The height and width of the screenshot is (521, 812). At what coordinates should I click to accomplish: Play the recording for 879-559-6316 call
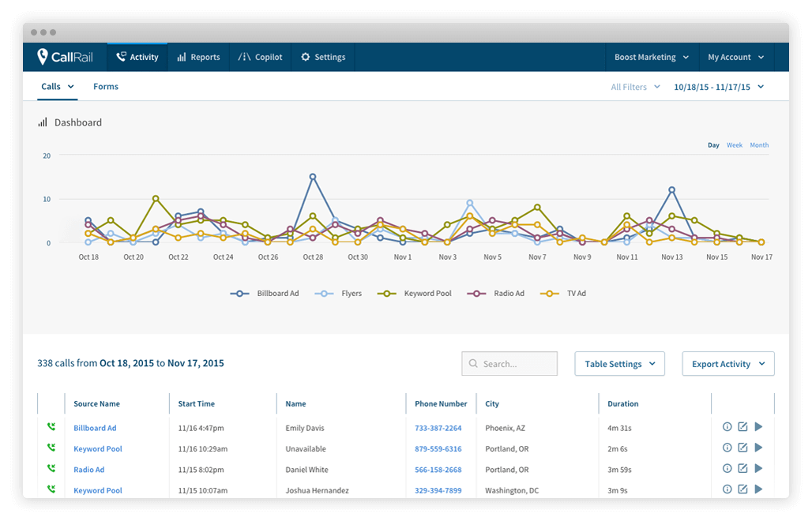(x=758, y=448)
